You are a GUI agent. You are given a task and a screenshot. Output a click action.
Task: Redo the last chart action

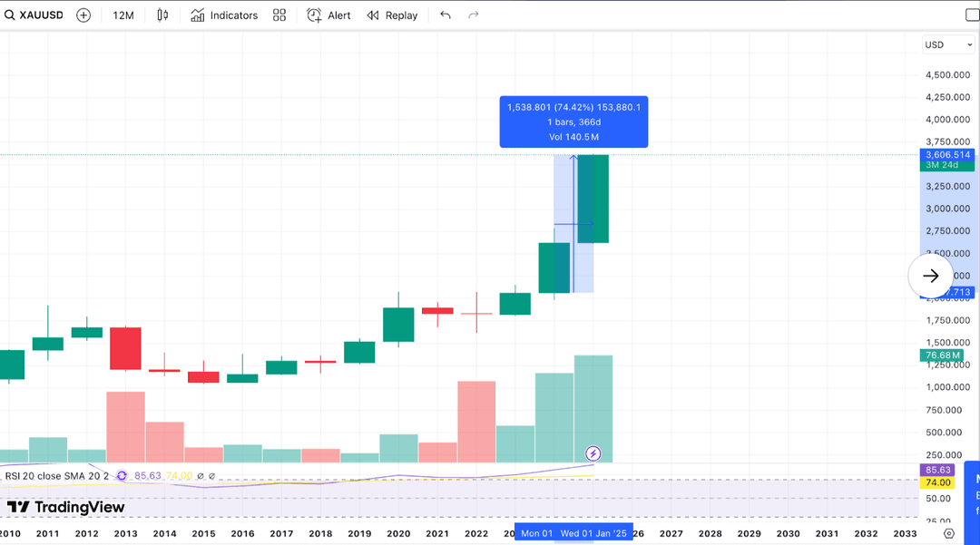click(473, 15)
